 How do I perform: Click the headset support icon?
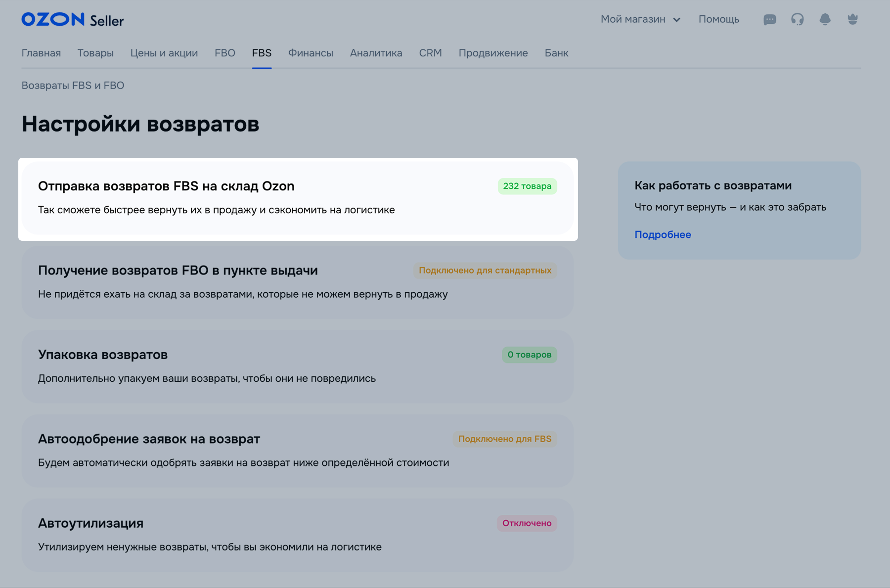[x=797, y=19]
